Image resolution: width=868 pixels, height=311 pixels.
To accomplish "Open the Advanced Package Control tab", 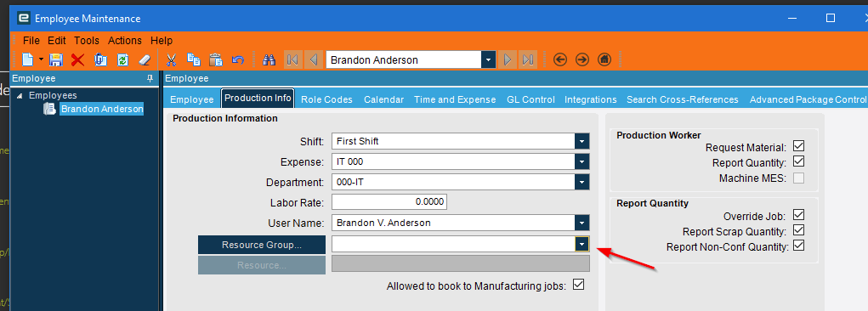I will click(808, 99).
